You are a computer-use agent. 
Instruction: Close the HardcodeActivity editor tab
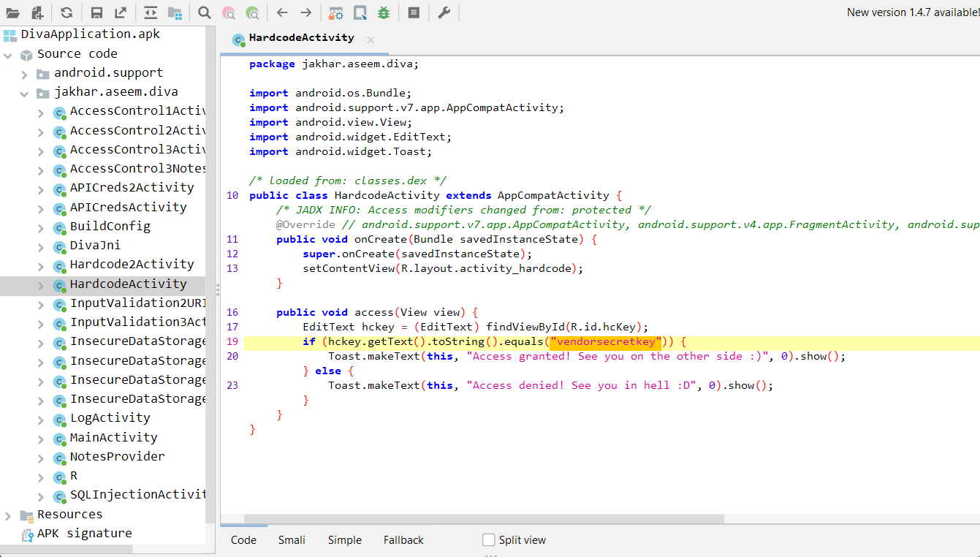pyautogui.click(x=371, y=39)
